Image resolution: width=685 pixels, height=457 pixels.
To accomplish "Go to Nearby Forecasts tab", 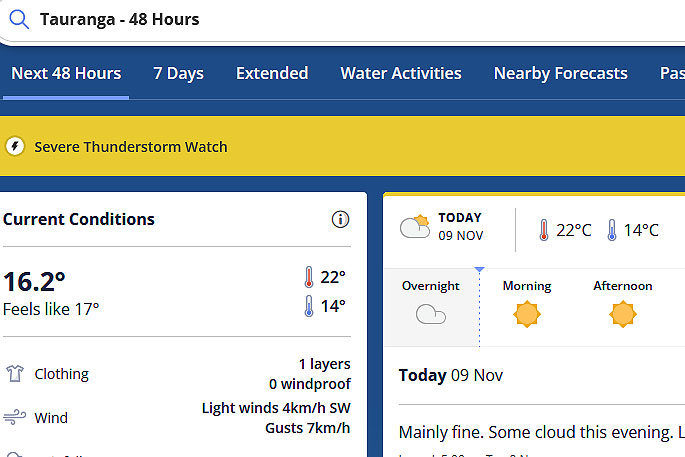I will [561, 73].
